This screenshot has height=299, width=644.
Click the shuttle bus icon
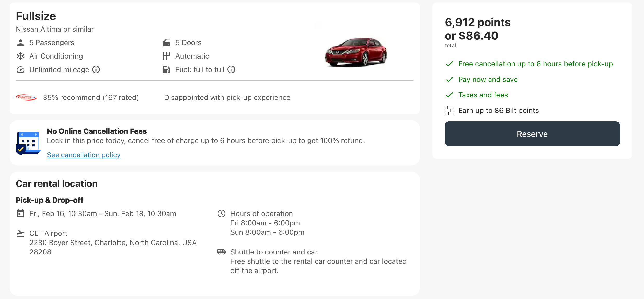tap(222, 252)
